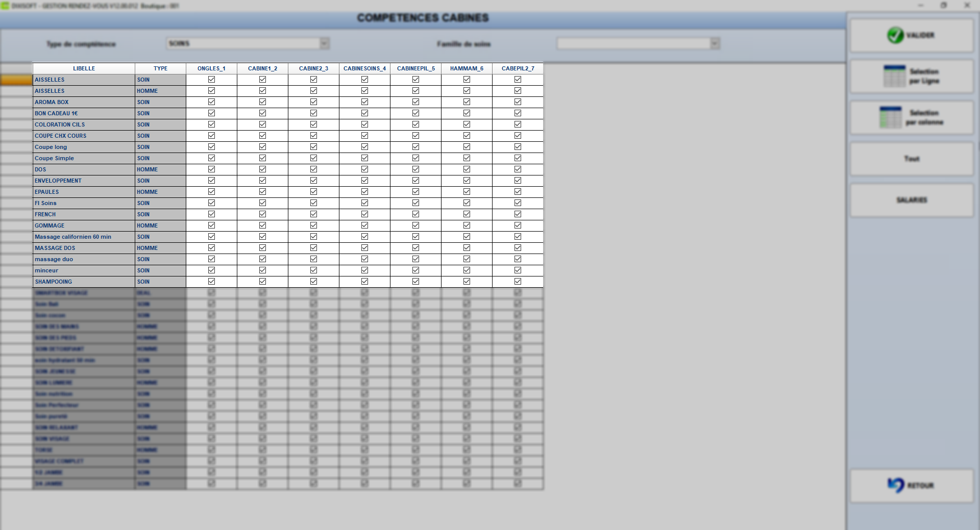Click the RETOUR button
Screen dimensions: 980x530
click(912, 486)
